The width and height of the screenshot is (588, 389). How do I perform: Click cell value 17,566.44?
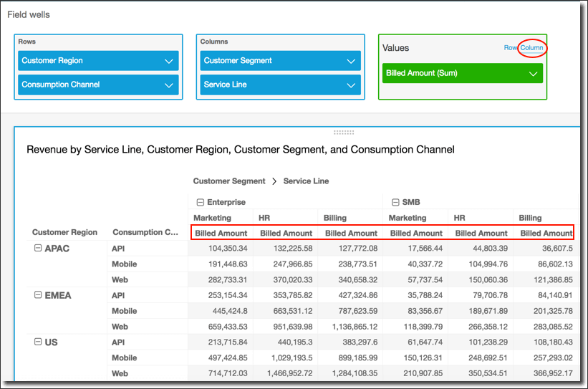[425, 249]
